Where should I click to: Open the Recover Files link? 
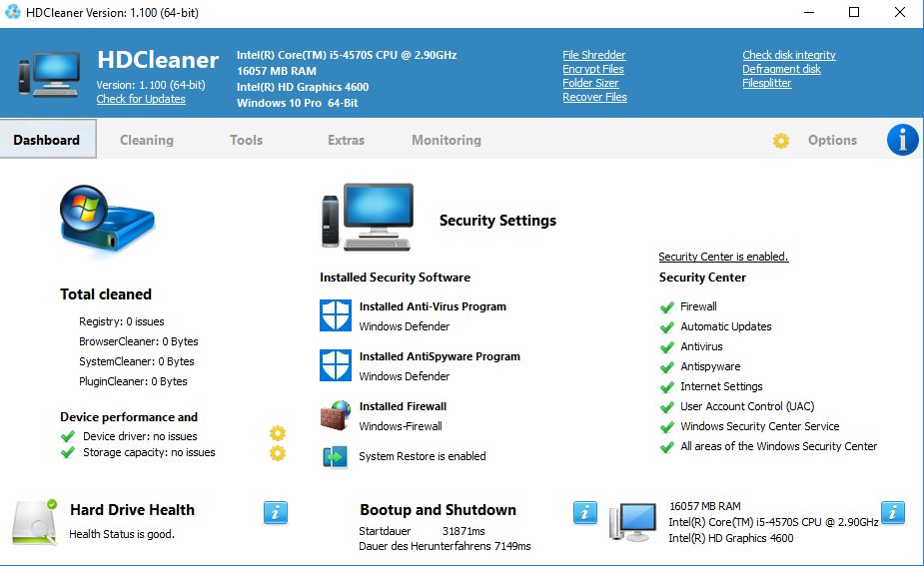594,97
